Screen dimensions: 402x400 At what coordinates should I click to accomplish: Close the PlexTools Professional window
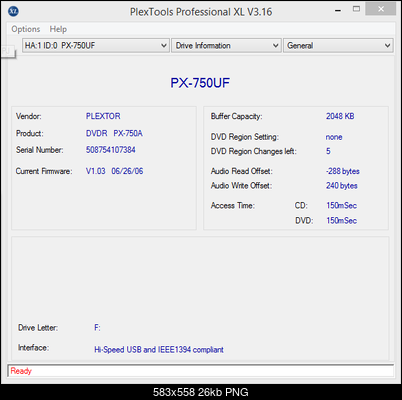coord(381,9)
